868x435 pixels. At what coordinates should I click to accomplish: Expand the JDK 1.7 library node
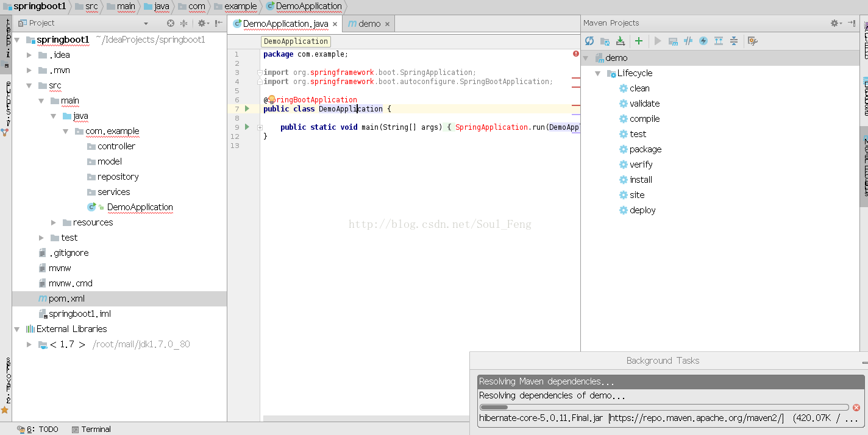tap(29, 344)
